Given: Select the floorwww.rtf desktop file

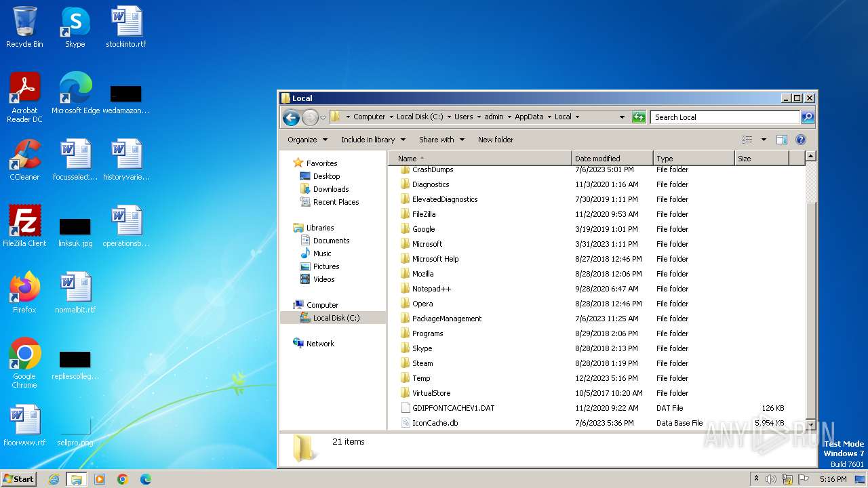Looking at the screenshot, I should [x=24, y=426].
